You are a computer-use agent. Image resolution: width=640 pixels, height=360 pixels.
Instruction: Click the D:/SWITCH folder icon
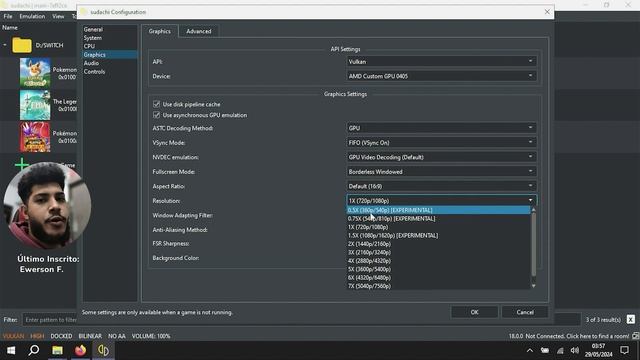click(22, 45)
